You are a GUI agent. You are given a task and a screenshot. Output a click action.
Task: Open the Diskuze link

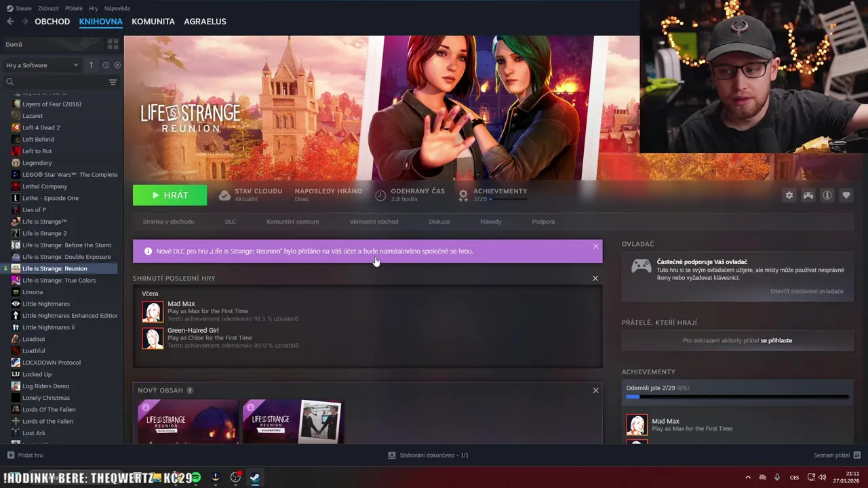tap(439, 222)
